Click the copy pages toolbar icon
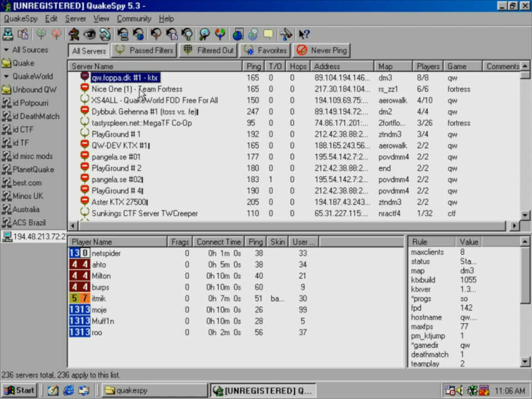Image resolution: width=532 pixels, height=399 pixels. [23, 34]
